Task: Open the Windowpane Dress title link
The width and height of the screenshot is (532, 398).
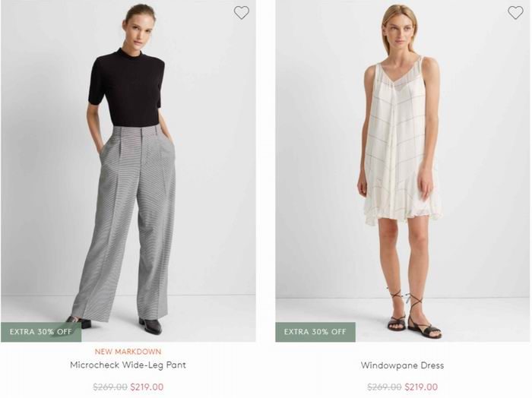Action: (402, 365)
